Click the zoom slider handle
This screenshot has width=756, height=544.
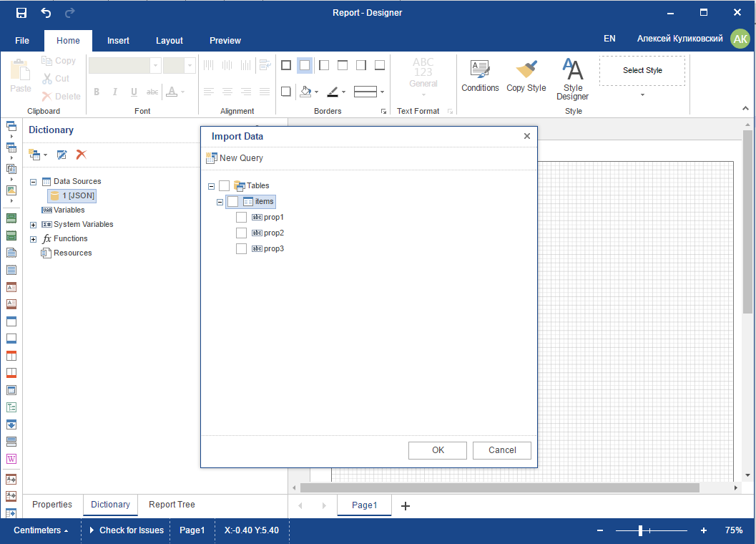click(640, 530)
